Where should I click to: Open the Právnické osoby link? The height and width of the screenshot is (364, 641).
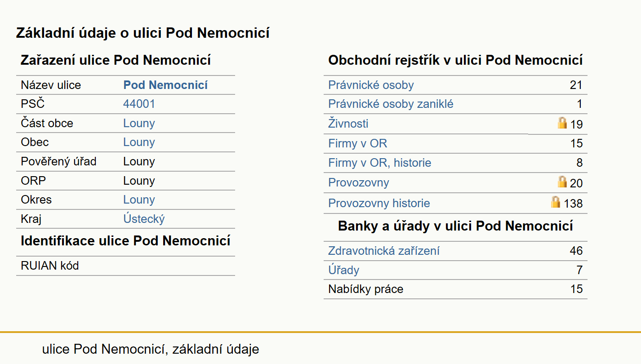(371, 85)
